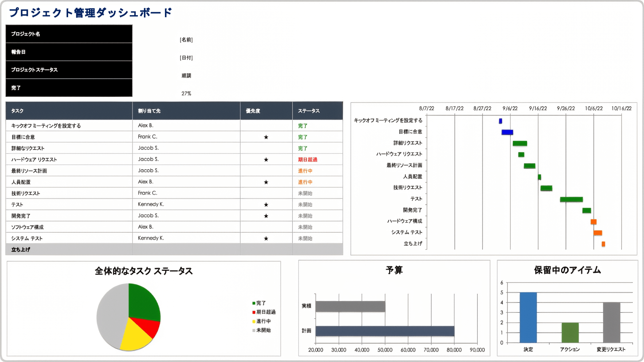This screenshot has height=362, width=644.
Task: Click the 保留中のアイテム chart title
Action: (568, 270)
